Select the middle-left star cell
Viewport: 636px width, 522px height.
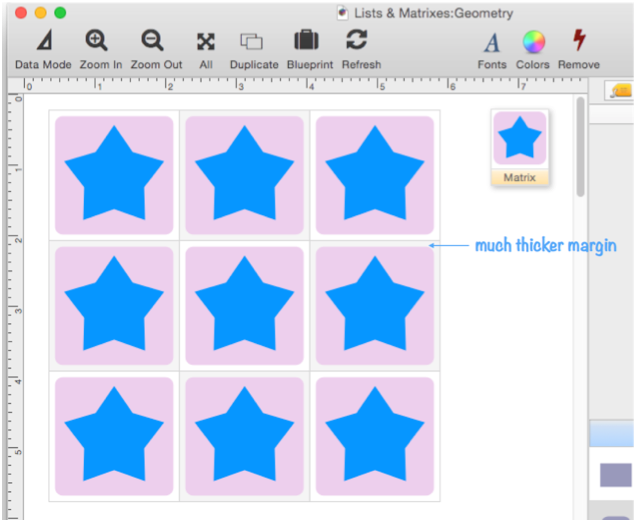tap(114, 306)
